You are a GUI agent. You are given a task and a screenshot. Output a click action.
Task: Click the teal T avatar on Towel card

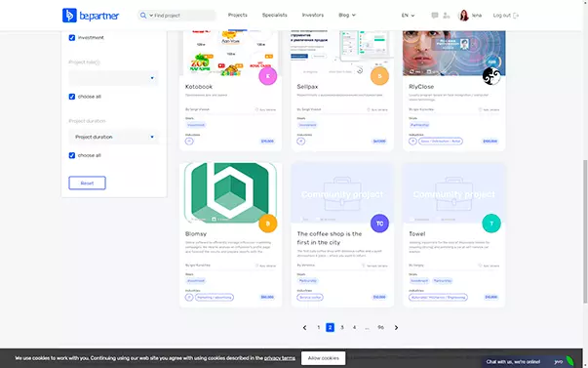click(491, 224)
